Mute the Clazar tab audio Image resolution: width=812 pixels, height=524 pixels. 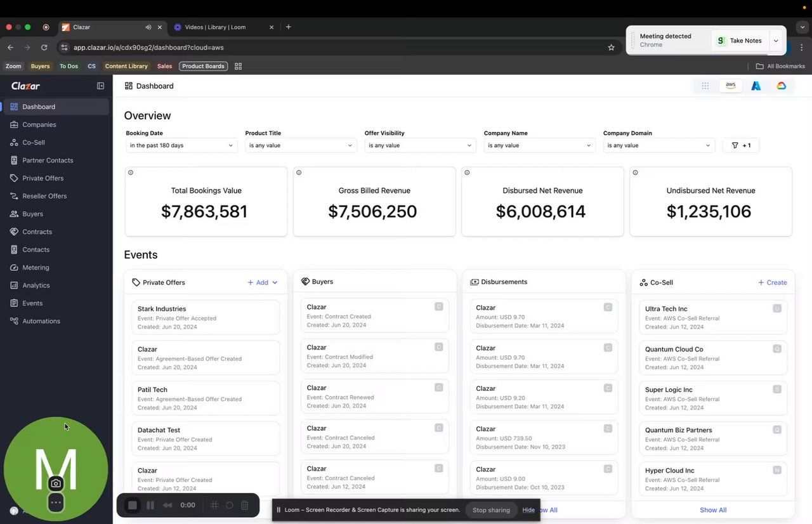tap(148, 27)
